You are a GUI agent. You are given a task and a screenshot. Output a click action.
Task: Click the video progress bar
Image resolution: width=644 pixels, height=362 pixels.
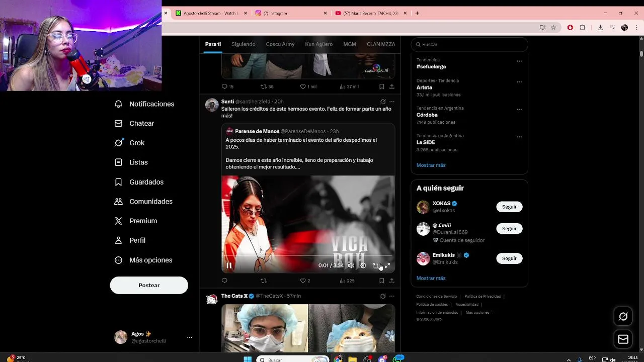coord(308,255)
